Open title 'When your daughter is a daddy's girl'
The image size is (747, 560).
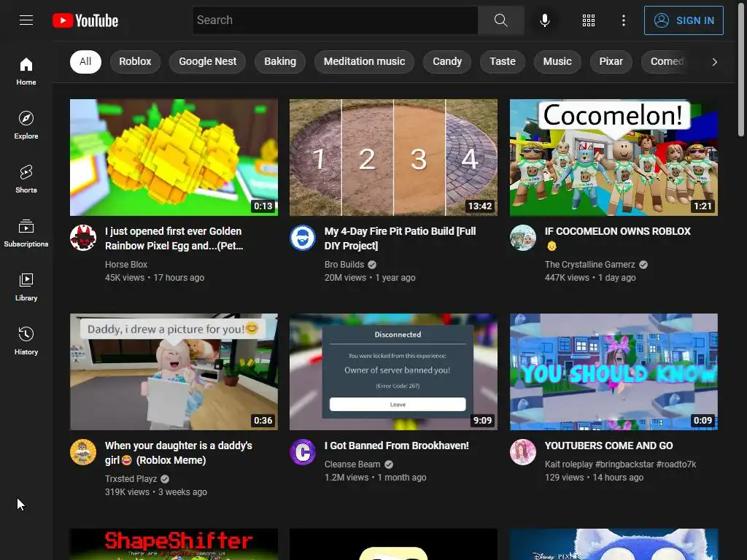(x=179, y=453)
